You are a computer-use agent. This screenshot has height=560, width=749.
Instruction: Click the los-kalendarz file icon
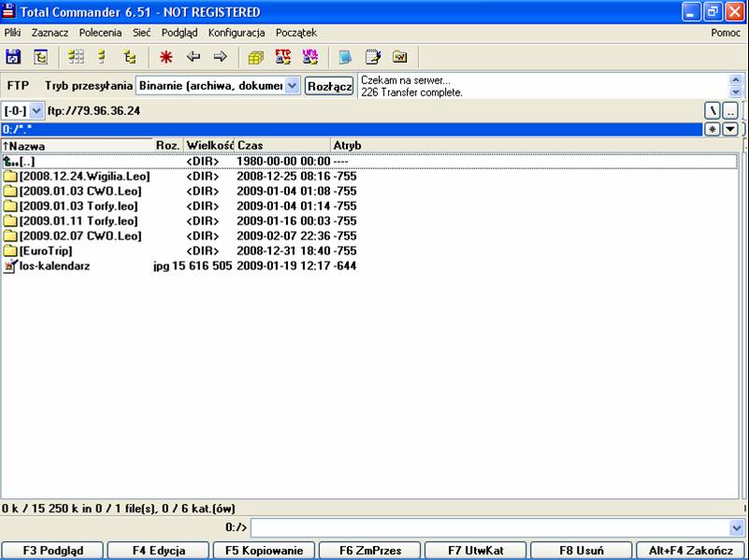10,266
